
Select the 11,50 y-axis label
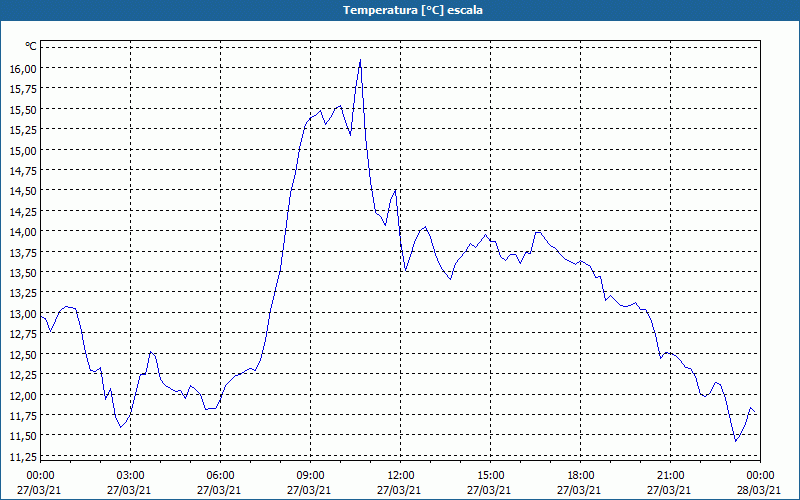pyautogui.click(x=23, y=436)
